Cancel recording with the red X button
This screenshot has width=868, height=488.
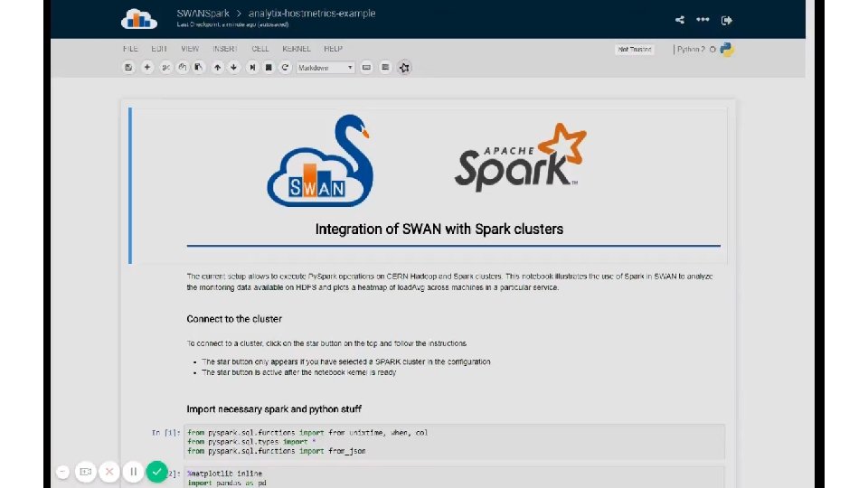point(109,472)
